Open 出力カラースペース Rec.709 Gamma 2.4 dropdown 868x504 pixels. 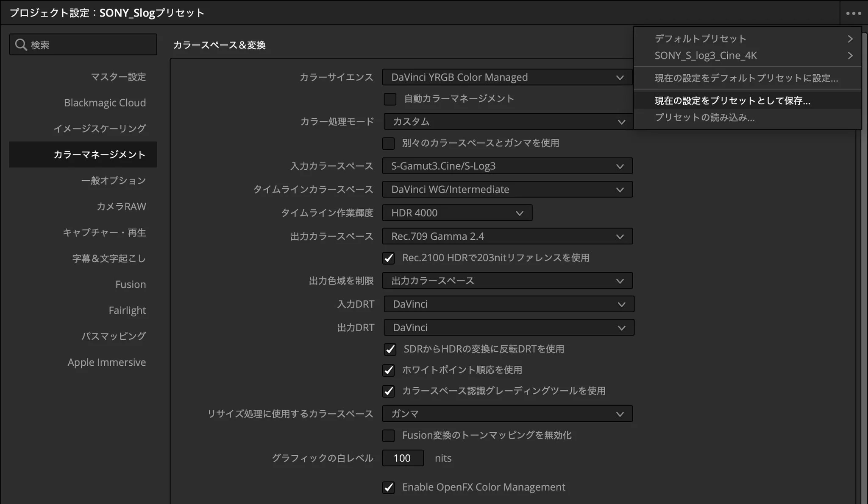pos(507,236)
